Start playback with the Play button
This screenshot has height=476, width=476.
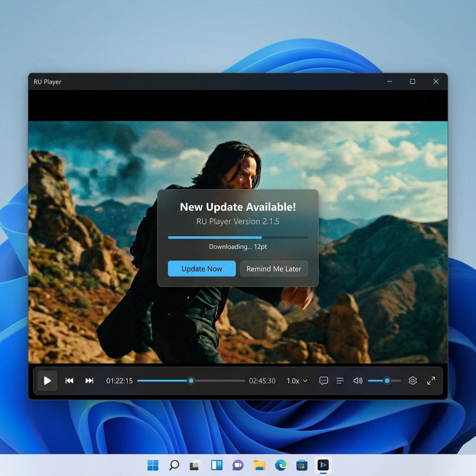coord(47,381)
